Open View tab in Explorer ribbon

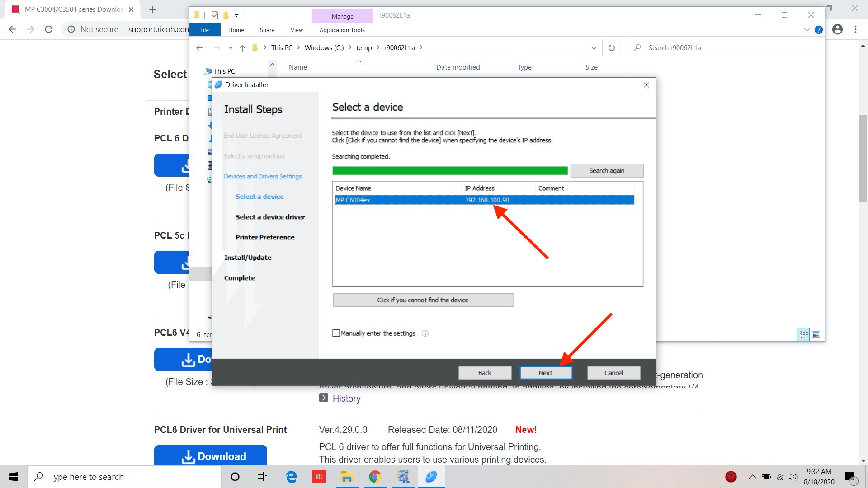(x=297, y=30)
